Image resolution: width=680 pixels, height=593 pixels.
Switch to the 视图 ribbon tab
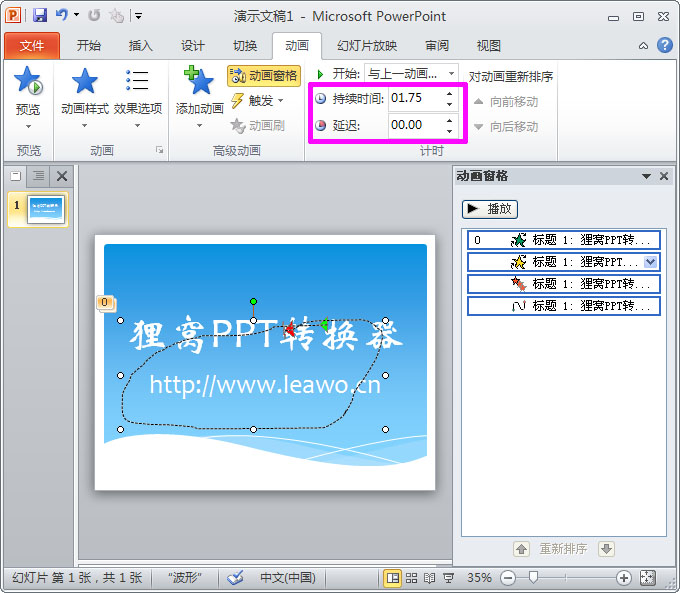(489, 46)
